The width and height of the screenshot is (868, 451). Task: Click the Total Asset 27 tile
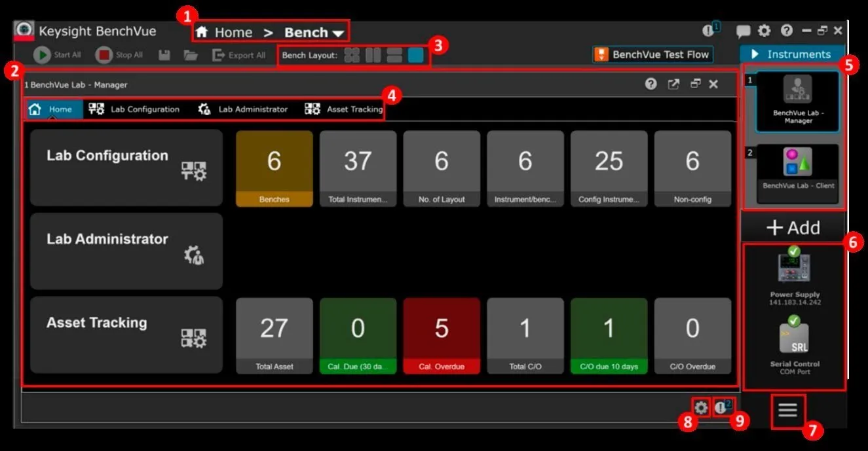(274, 336)
